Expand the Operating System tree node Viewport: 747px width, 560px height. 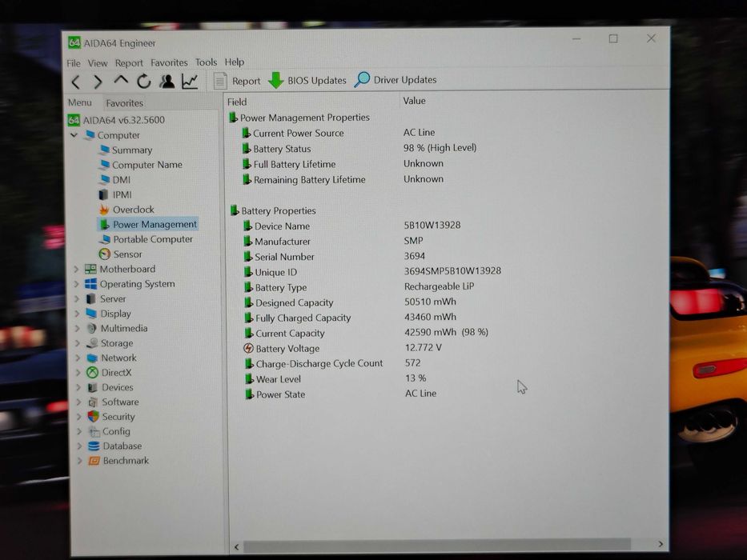coord(77,284)
